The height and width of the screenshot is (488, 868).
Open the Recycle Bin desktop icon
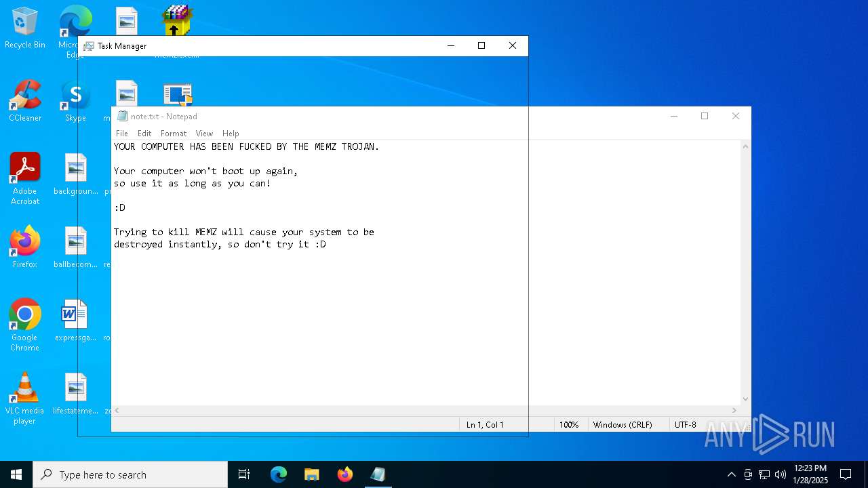(25, 28)
